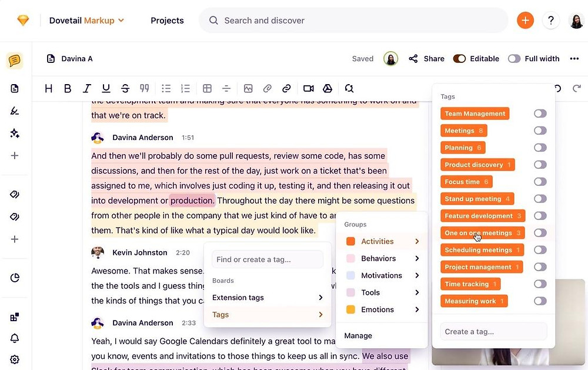Open find and replace search icon
This screenshot has height=370, width=588.
(349, 89)
